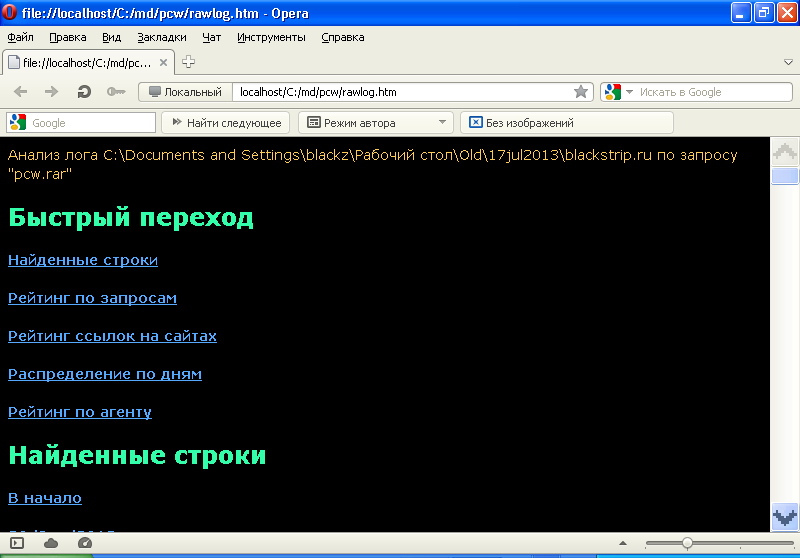Click the Быстрый переход heading
Viewport: 800px width, 558px height.
[131, 217]
